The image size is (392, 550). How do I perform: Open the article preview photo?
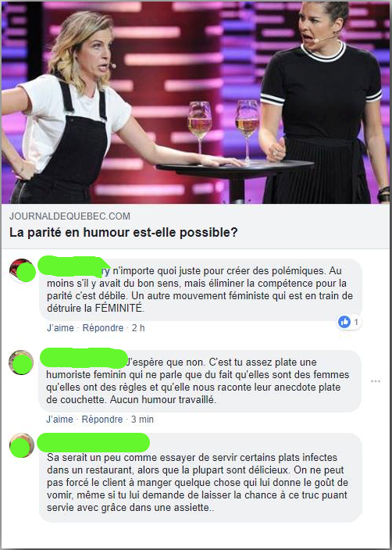[x=196, y=103]
